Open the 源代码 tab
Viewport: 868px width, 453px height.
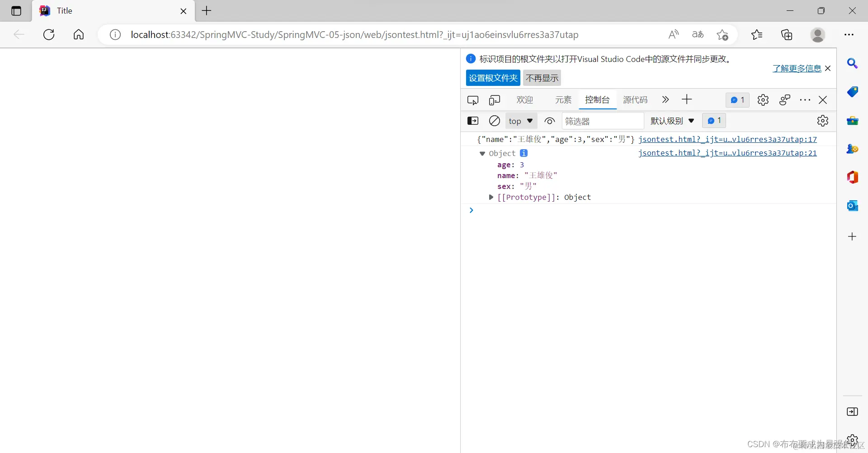coord(635,99)
